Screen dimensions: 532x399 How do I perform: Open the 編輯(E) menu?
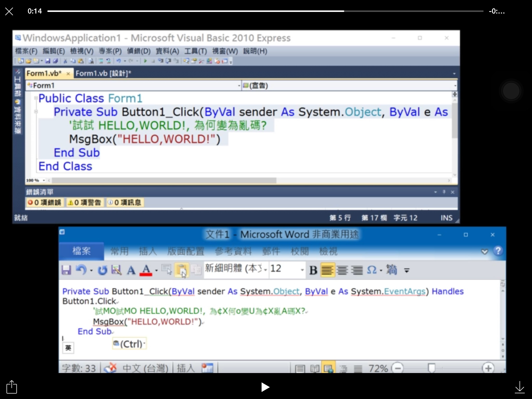54,51
